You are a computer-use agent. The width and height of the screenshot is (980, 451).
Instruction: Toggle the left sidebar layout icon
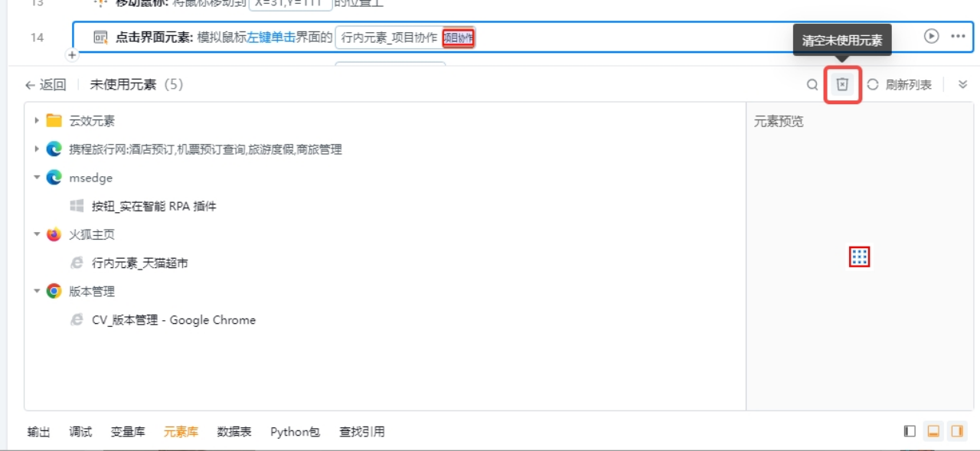(x=910, y=431)
